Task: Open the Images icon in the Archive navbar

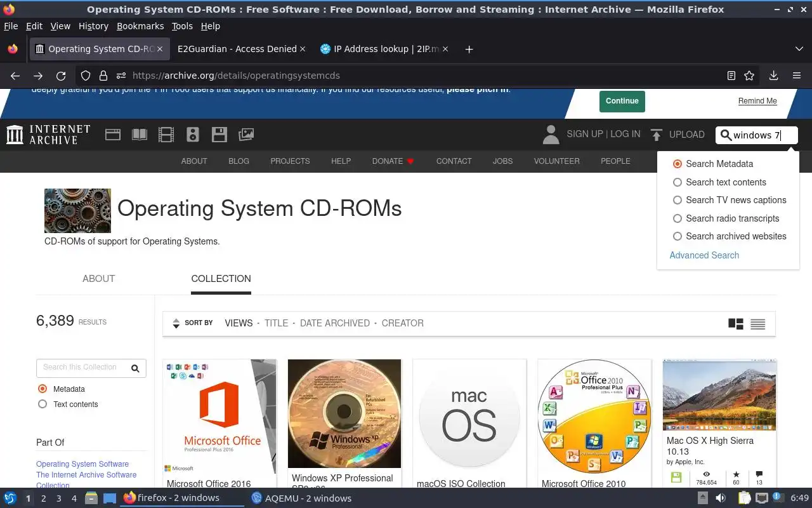Action: tap(246, 135)
